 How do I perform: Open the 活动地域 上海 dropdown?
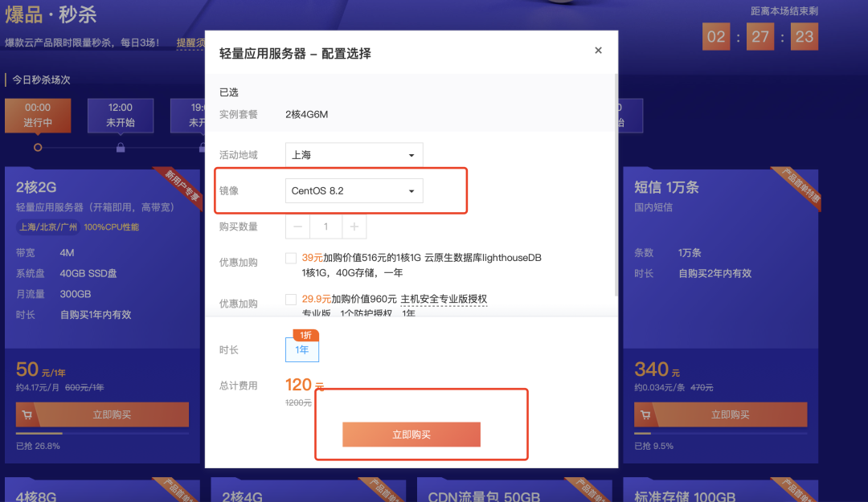click(354, 155)
